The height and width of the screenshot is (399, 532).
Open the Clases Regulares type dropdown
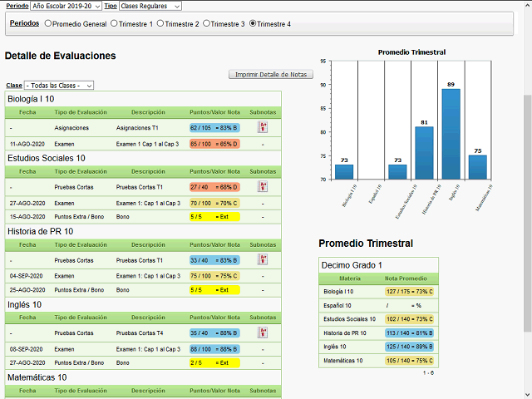point(150,6)
